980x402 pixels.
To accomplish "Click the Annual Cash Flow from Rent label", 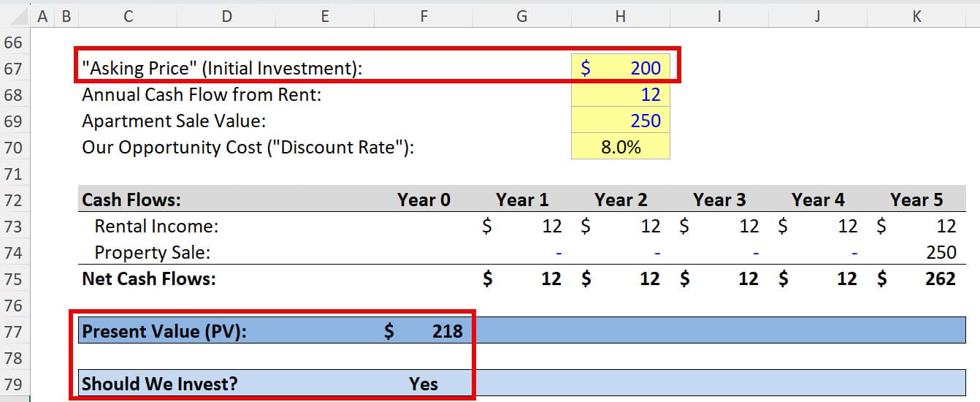I will coord(202,95).
